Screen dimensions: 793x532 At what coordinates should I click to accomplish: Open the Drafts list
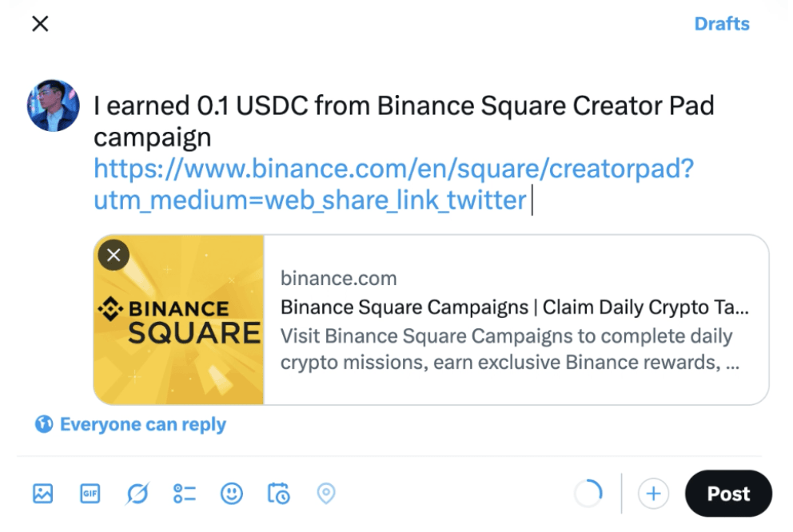[721, 24]
